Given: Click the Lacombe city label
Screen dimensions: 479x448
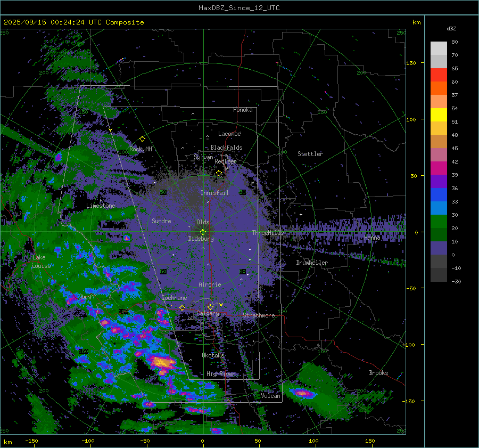Looking at the screenshot, I should point(229,134).
